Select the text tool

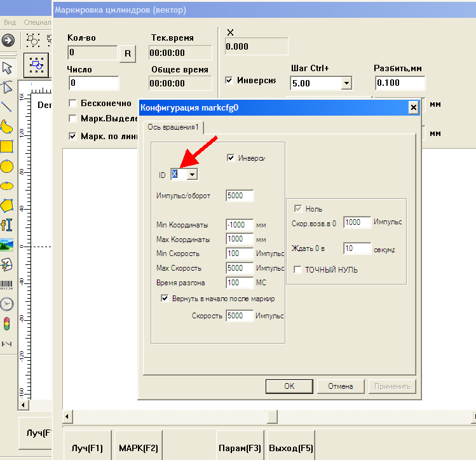7,224
